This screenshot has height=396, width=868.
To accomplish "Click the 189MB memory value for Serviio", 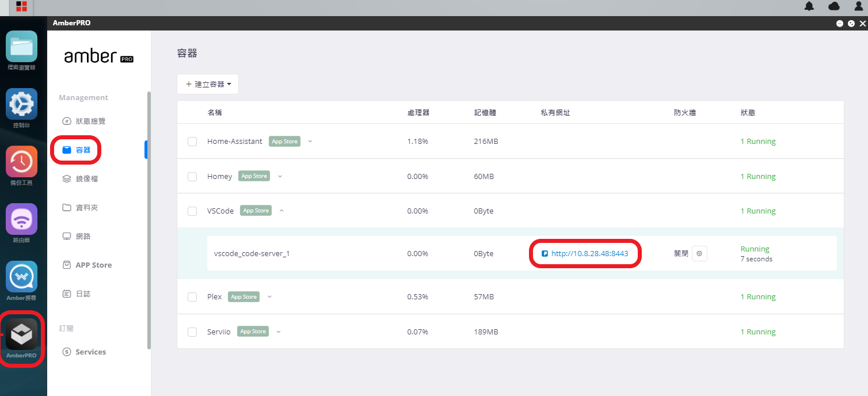I will [x=486, y=332].
